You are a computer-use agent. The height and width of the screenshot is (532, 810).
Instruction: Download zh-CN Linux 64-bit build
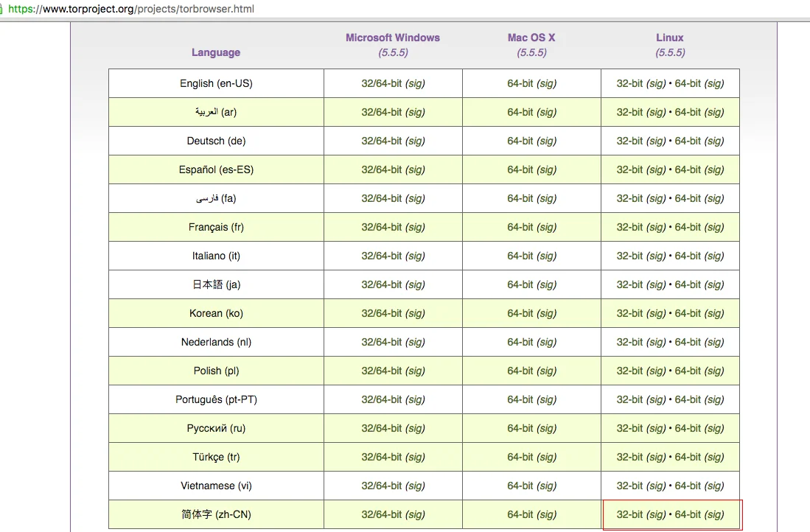click(x=688, y=514)
